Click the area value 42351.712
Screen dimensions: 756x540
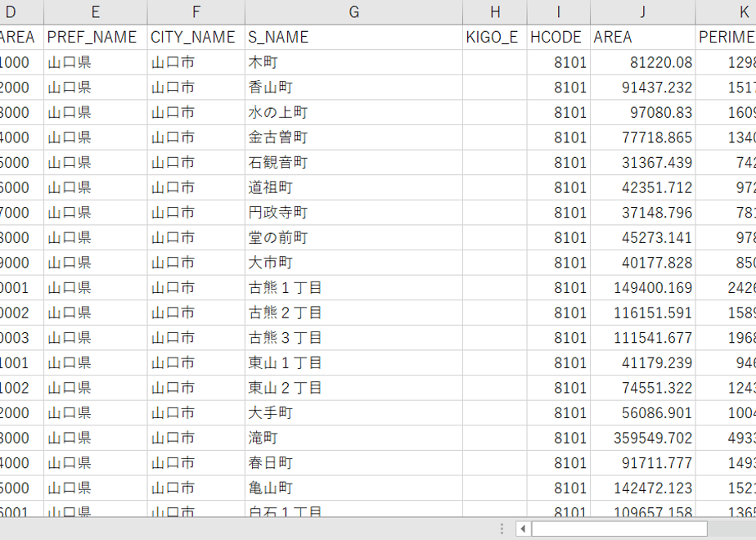tap(643, 187)
